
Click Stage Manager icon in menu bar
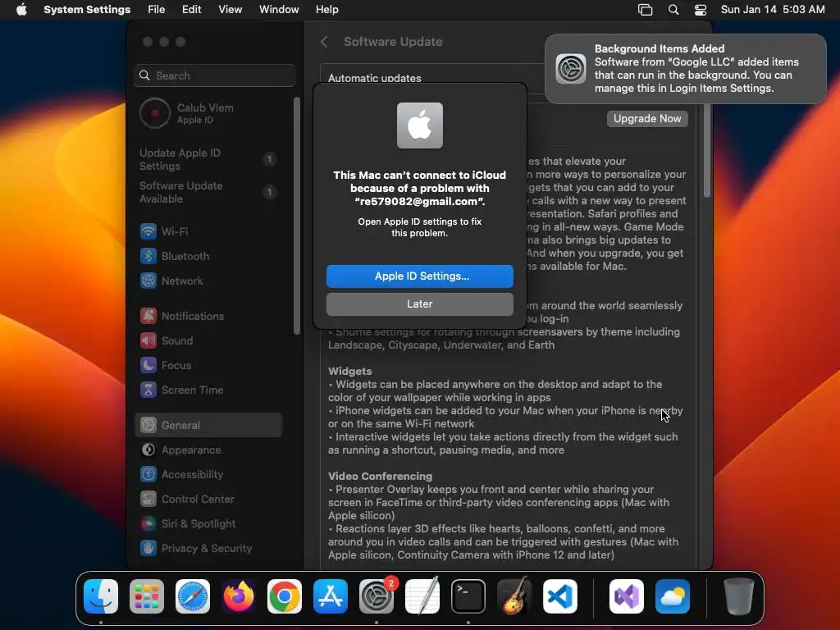(645, 10)
